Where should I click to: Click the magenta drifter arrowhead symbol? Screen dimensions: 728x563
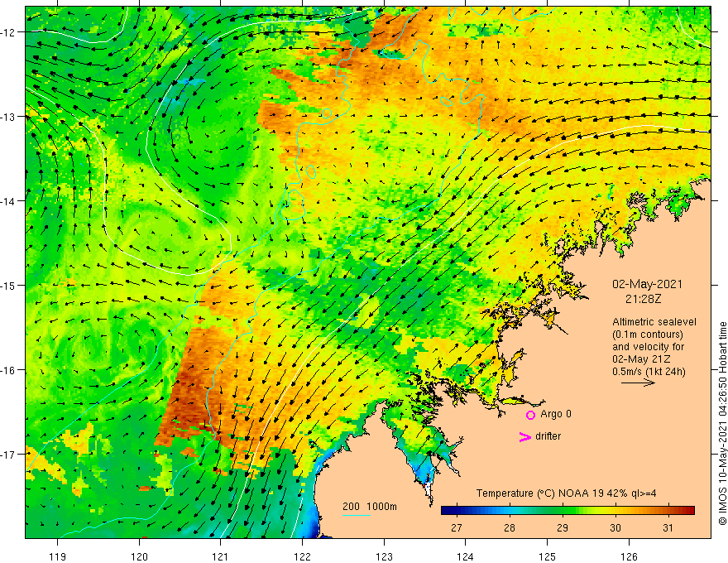coord(525,436)
